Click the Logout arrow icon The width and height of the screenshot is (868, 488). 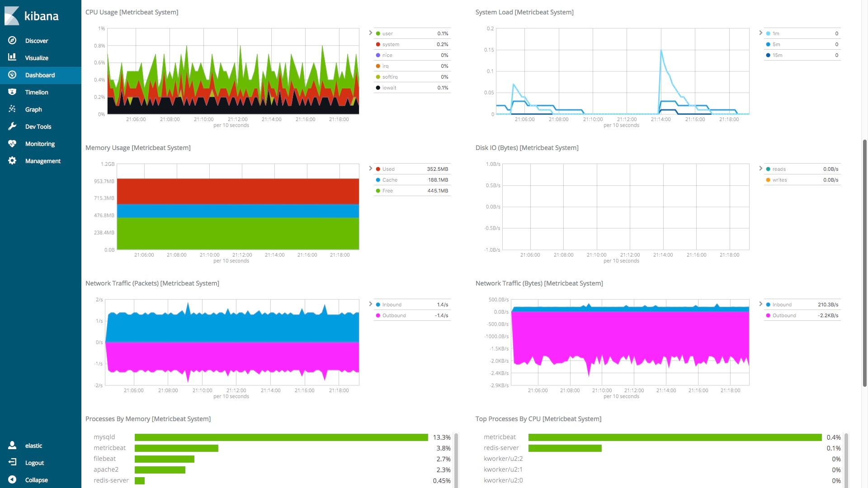coord(12,462)
